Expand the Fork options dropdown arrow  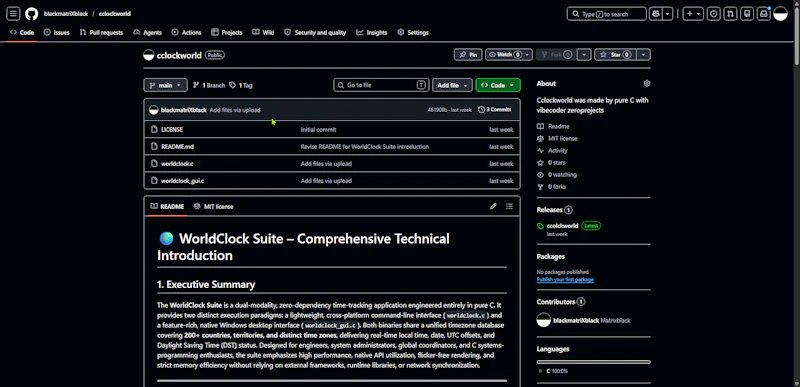click(x=585, y=55)
